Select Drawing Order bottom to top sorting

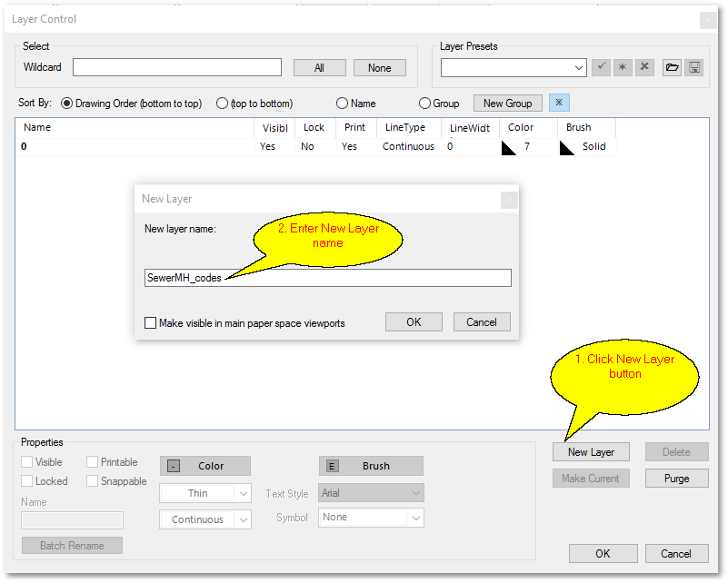point(67,104)
